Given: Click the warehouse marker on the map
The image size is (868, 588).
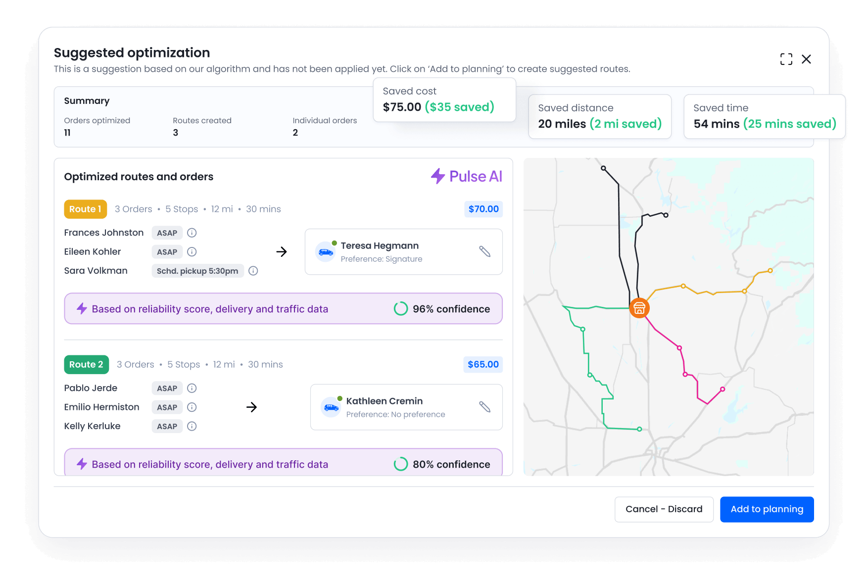Looking at the screenshot, I should (x=639, y=308).
